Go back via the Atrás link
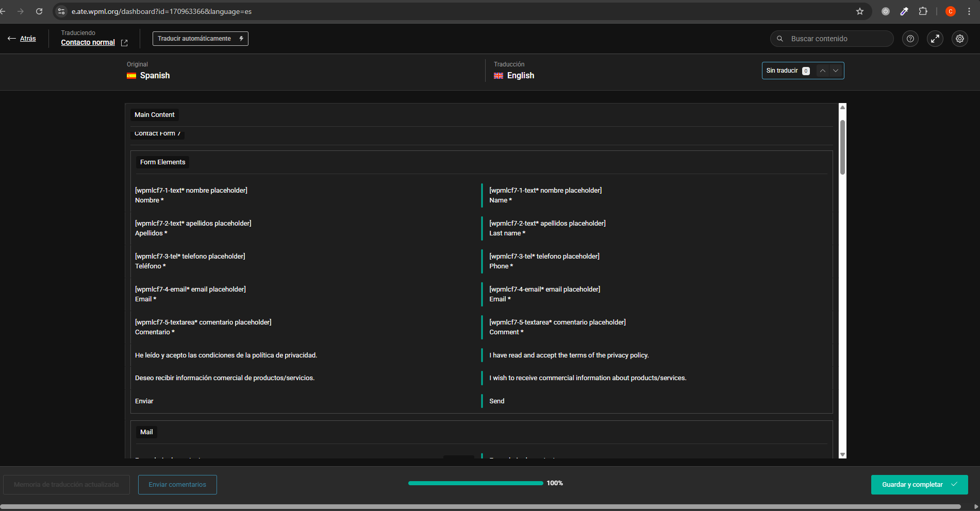Screen dimensions: 980x511 [28, 39]
